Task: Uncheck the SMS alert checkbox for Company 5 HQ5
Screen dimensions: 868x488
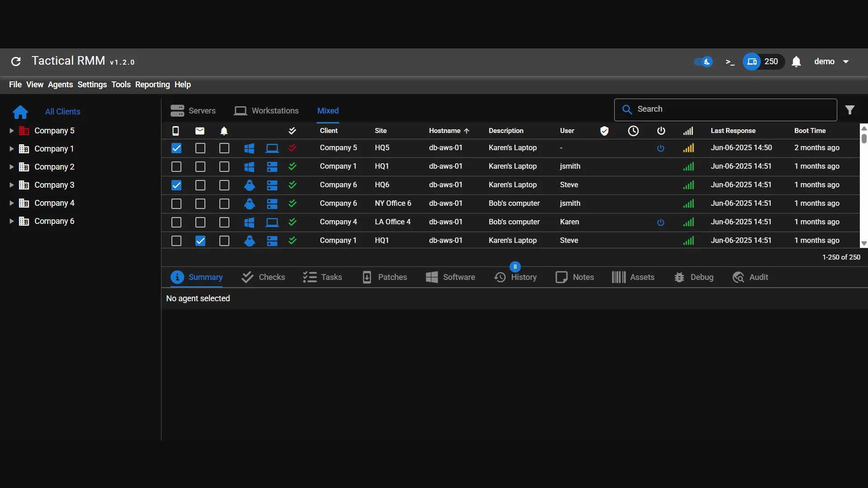Action: coord(176,148)
